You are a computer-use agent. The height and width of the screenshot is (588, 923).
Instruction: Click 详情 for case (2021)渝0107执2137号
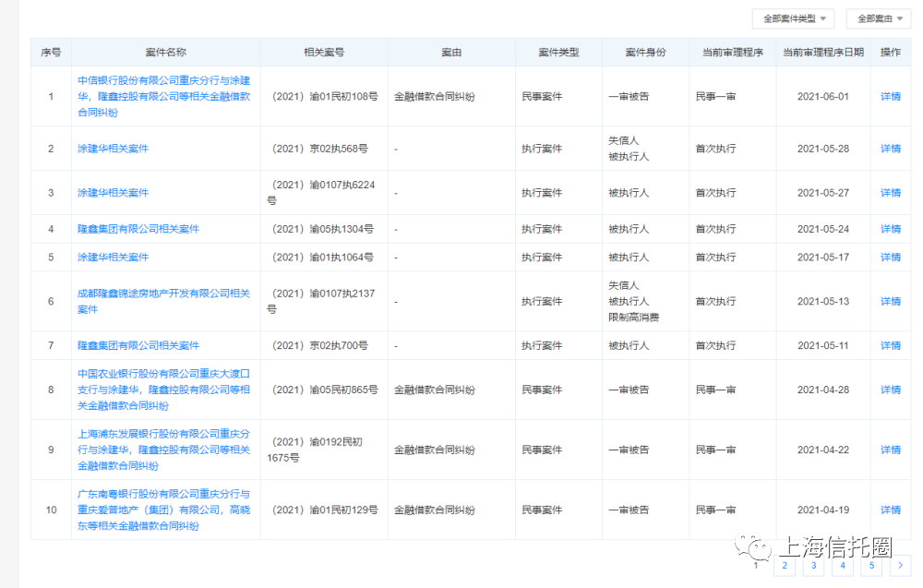click(890, 301)
